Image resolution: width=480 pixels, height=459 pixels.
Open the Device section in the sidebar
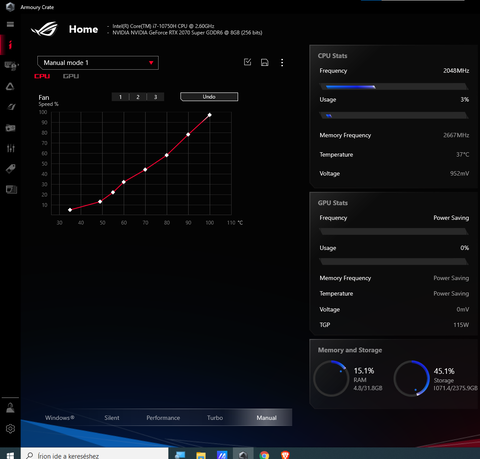click(x=11, y=66)
